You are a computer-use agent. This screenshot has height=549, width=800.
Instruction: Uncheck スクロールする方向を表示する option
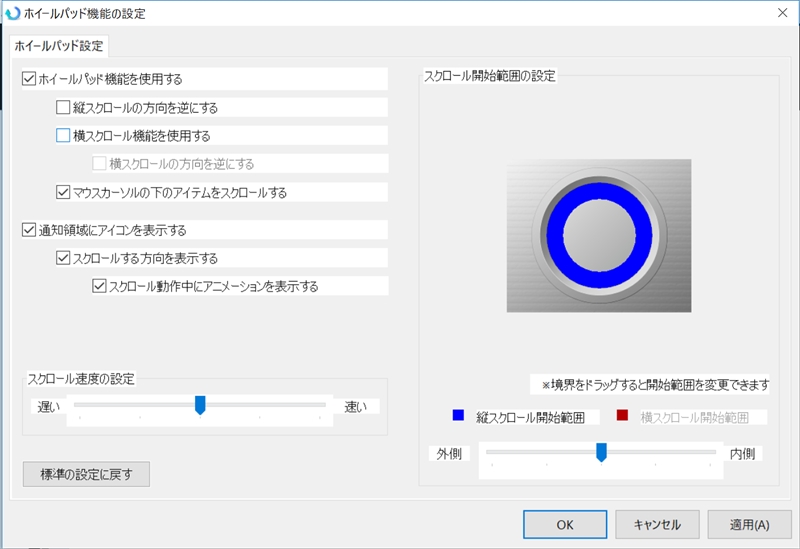63,258
